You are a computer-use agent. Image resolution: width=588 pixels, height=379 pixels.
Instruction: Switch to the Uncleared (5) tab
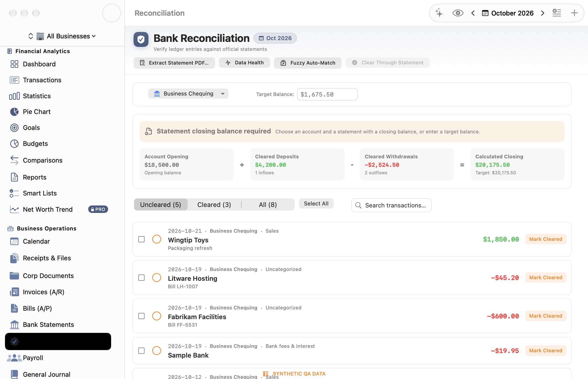coord(161,205)
